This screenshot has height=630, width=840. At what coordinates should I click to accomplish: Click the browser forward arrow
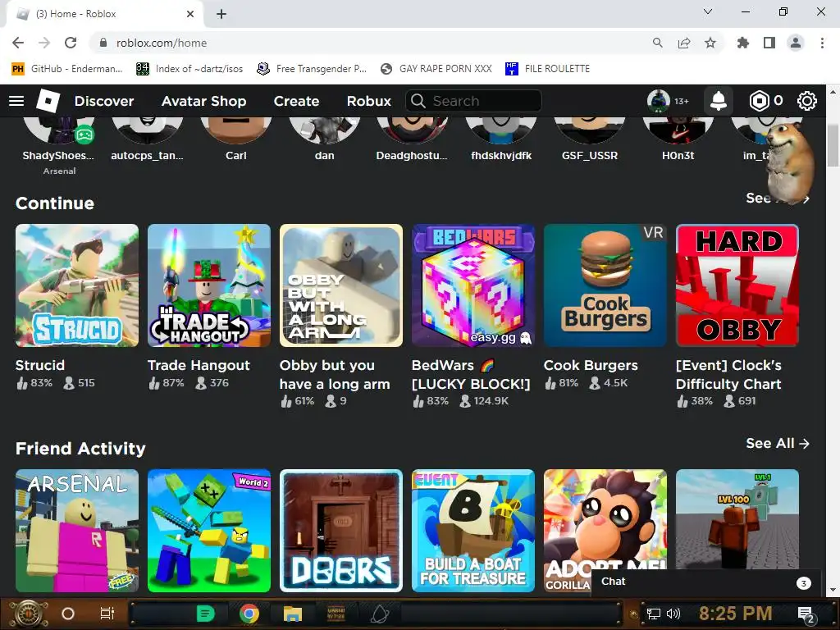coord(44,43)
